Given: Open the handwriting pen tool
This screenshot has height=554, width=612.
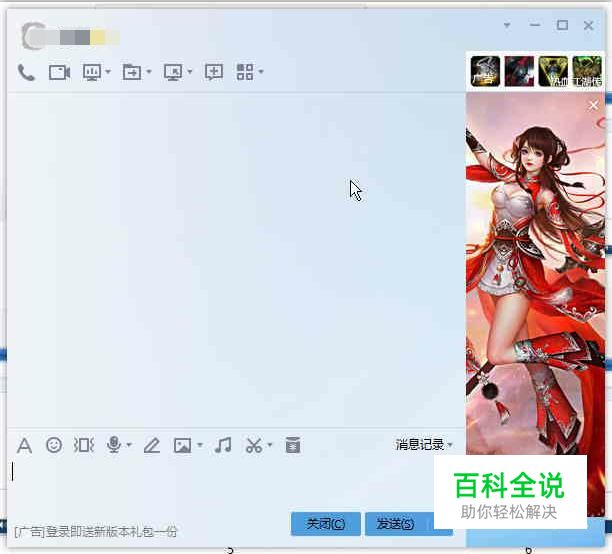Looking at the screenshot, I should [x=152, y=445].
